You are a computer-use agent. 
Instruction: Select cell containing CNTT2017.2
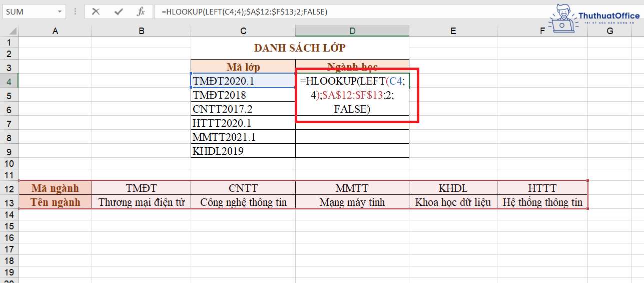[243, 109]
